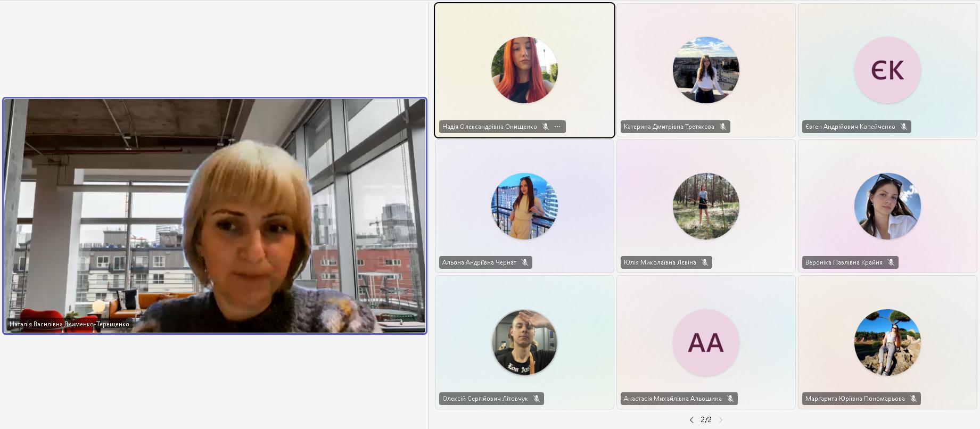The height and width of the screenshot is (429, 980).
Task: Select Надія Онищенко's profile picture
Action: [524, 70]
